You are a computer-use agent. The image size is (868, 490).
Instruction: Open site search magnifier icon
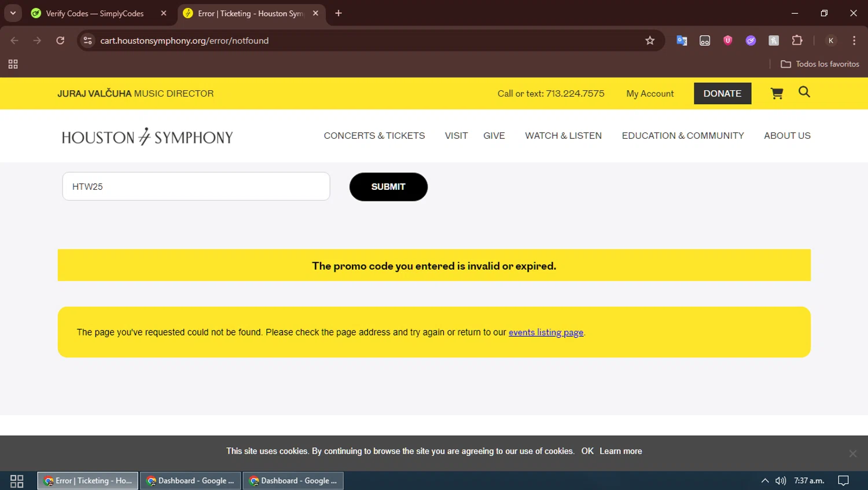804,92
